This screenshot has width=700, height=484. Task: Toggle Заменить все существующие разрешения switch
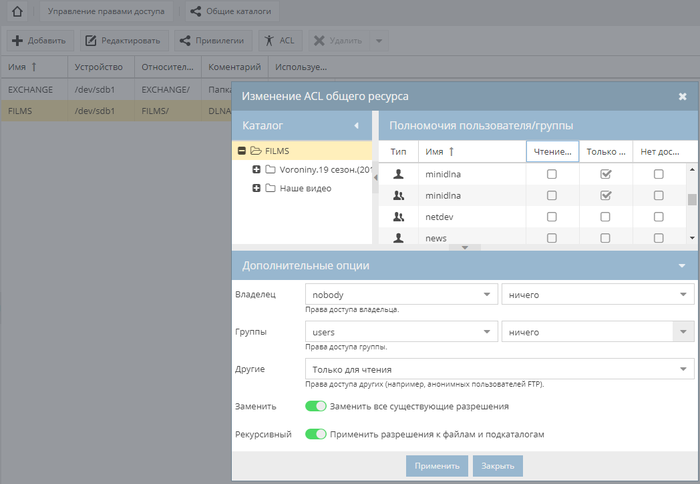point(316,406)
